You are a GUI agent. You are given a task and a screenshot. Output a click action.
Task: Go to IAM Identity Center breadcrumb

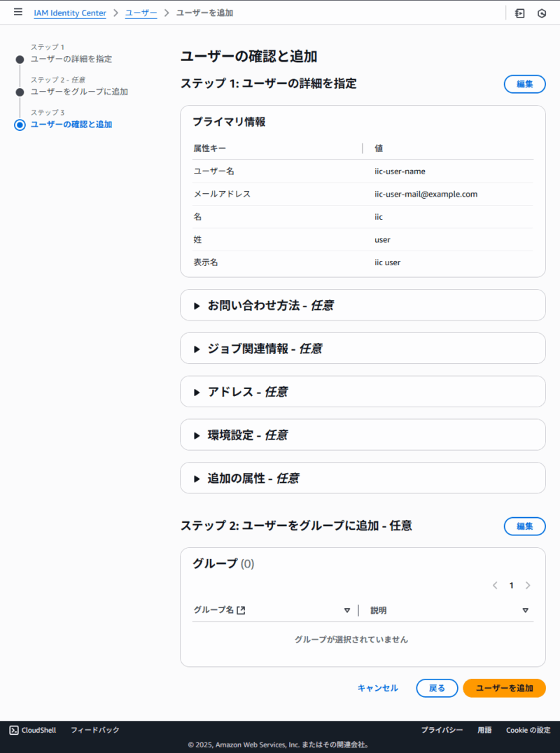[70, 13]
